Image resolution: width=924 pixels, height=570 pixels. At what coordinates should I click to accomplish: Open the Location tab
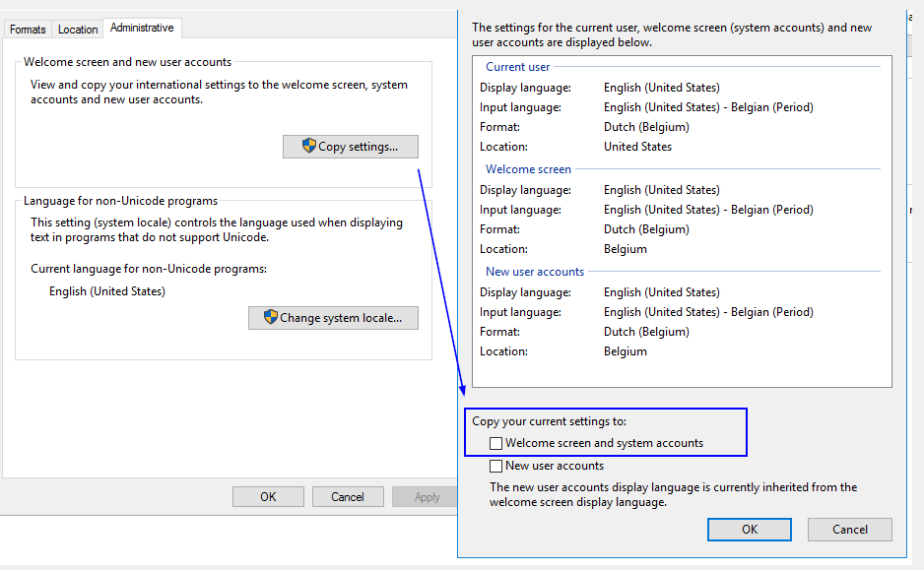(x=78, y=30)
